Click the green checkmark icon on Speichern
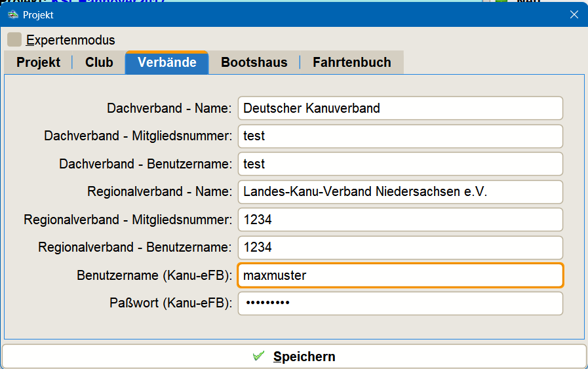This screenshot has width=588, height=369. (259, 355)
